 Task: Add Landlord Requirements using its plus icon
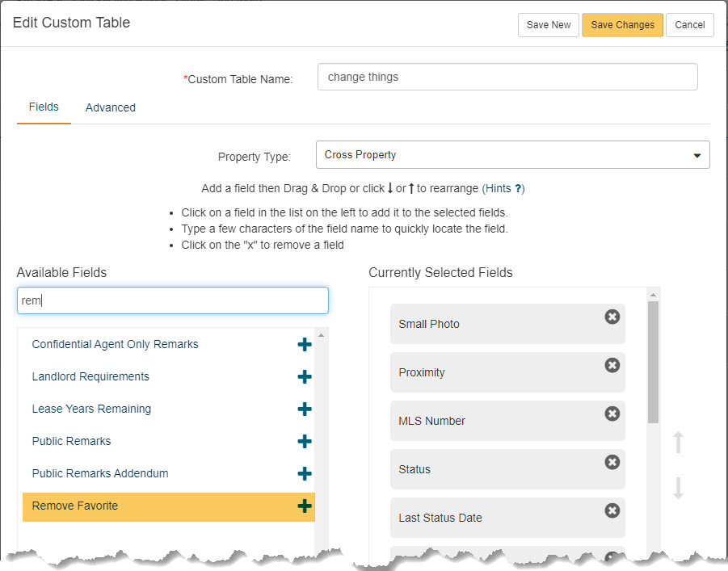point(305,376)
